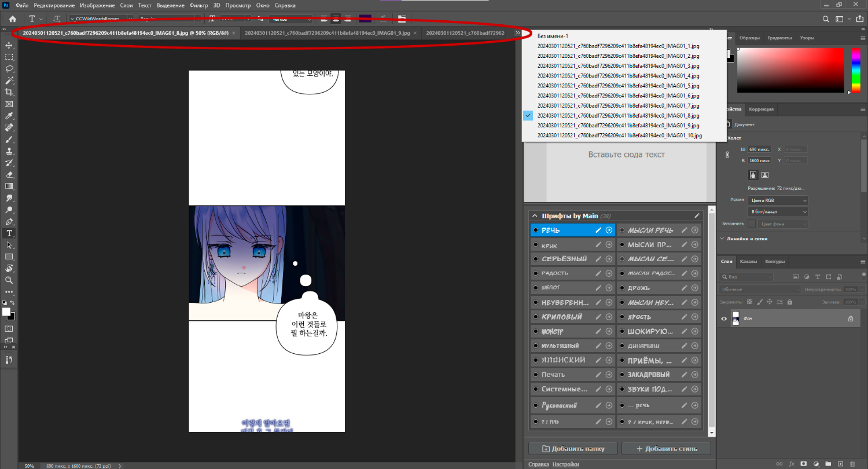Click the Добавить стиль button
Screen dimensions: 868x469
click(x=667, y=448)
